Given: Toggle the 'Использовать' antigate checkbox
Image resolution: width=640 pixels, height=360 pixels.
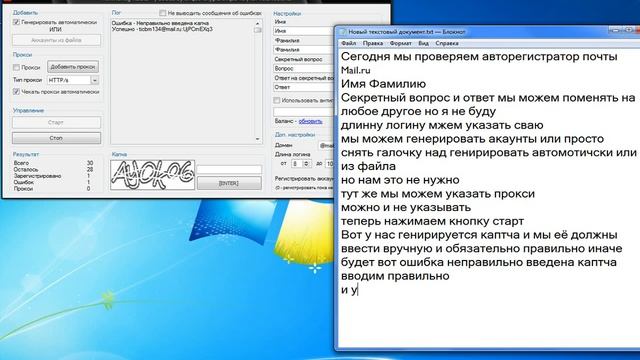Looking at the screenshot, I should tap(277, 100).
